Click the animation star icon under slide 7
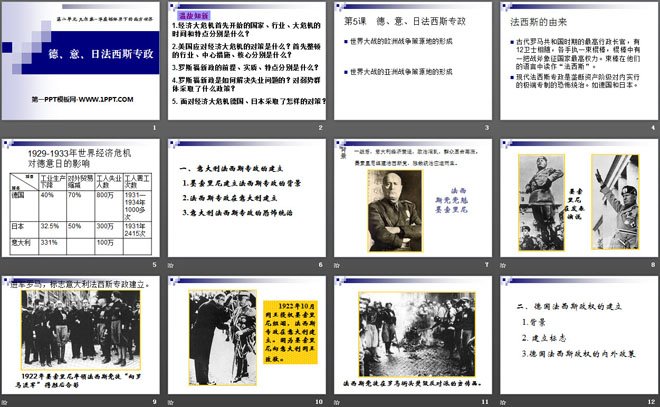 click(337, 265)
